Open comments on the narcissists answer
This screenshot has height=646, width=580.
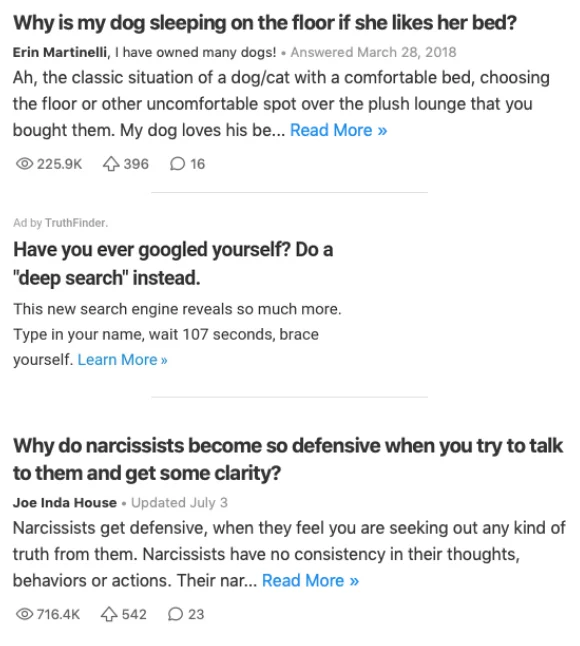[175, 614]
